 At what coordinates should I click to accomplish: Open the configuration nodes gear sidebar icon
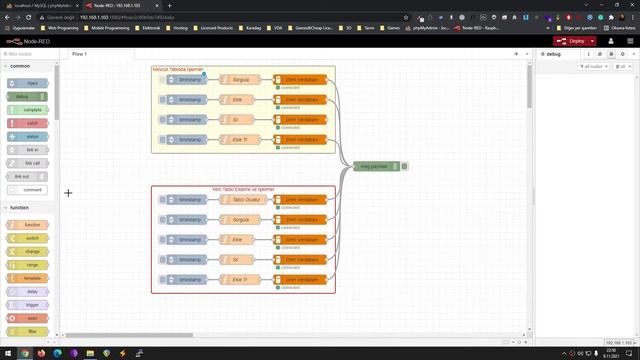point(622,54)
